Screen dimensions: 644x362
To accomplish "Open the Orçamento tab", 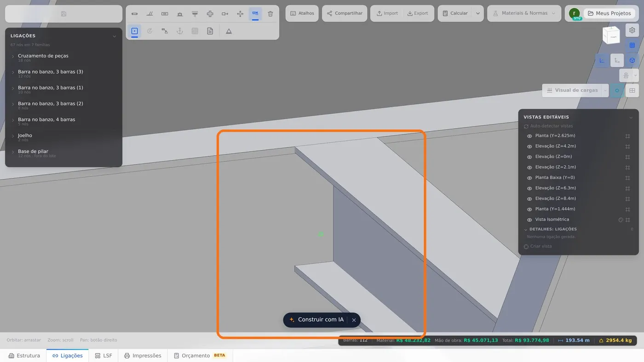I will [200, 356].
